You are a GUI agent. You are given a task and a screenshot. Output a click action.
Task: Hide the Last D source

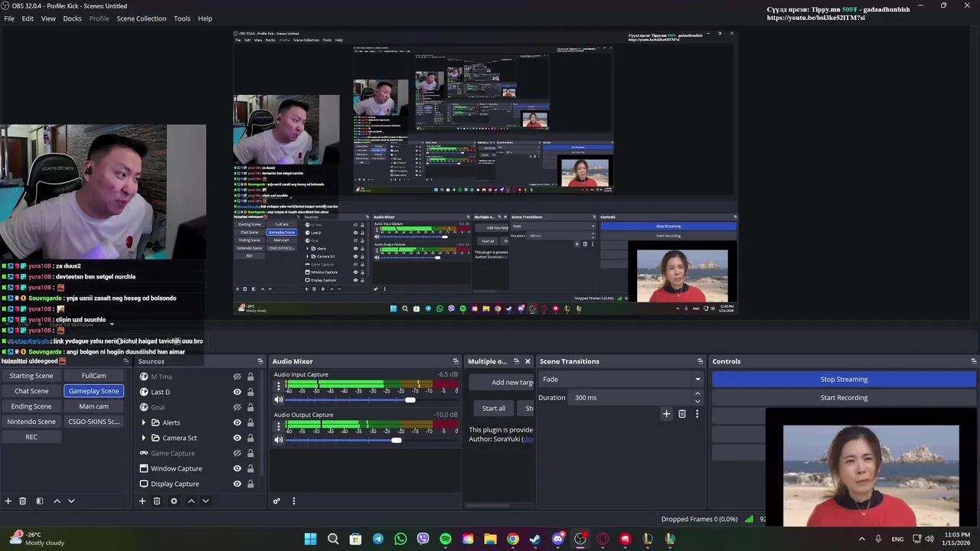[x=237, y=392]
